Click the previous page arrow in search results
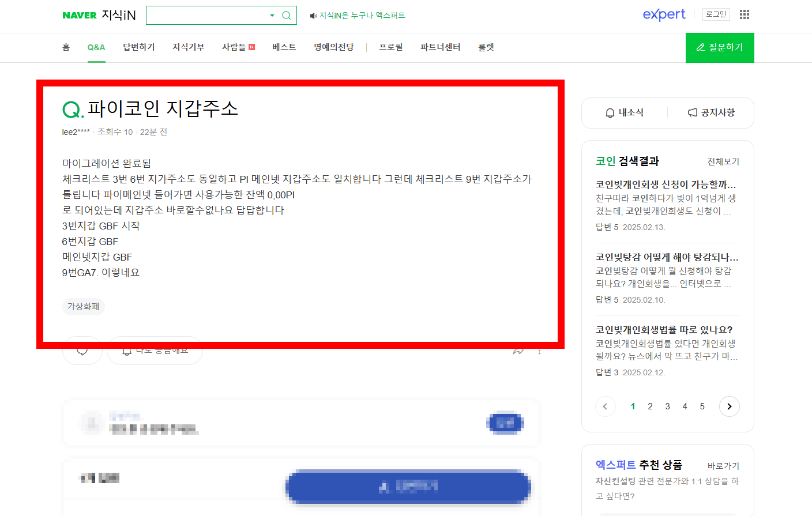Screen dimensions: 812x516 605,406
